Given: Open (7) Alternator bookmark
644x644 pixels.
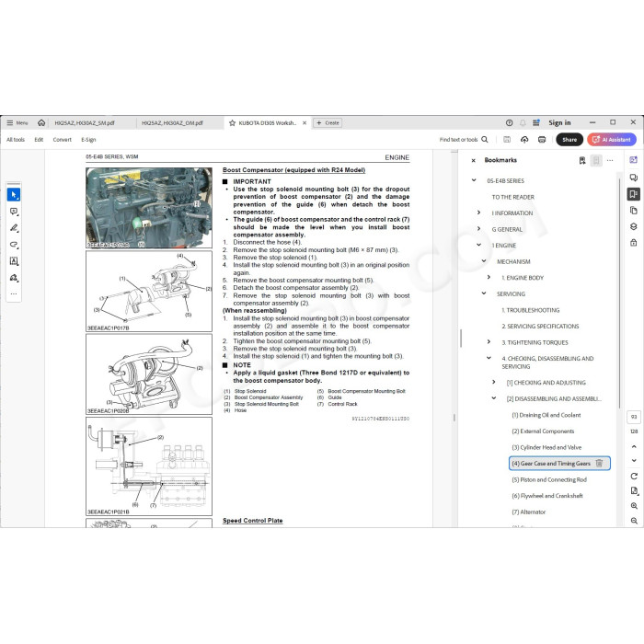Looking at the screenshot, I should pos(528,512).
